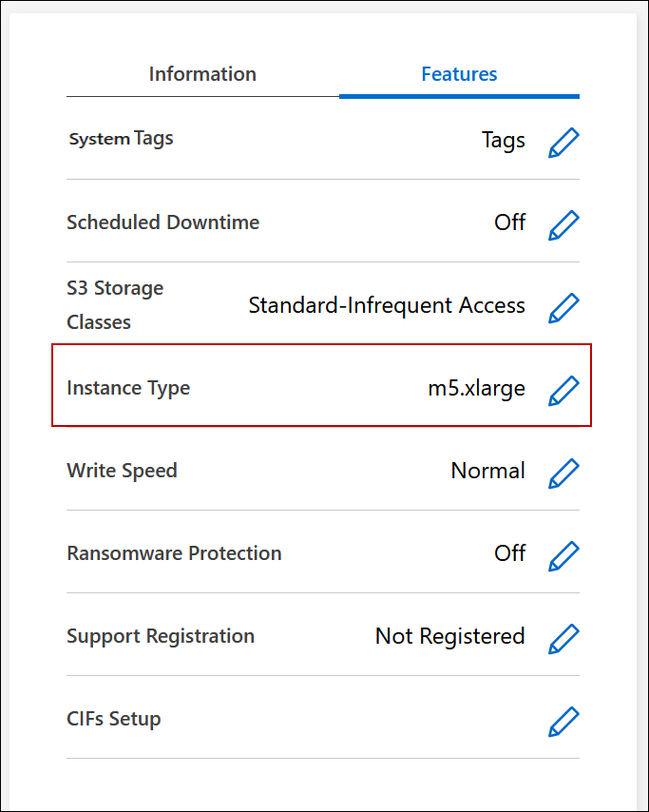This screenshot has width=649, height=812.
Task: Select the Not Registered status text
Action: (x=449, y=636)
